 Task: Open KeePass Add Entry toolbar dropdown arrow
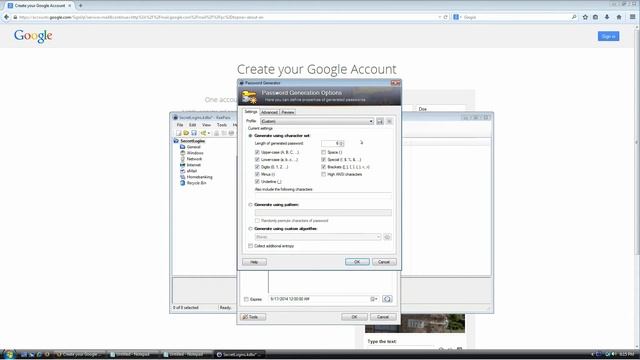(209, 133)
